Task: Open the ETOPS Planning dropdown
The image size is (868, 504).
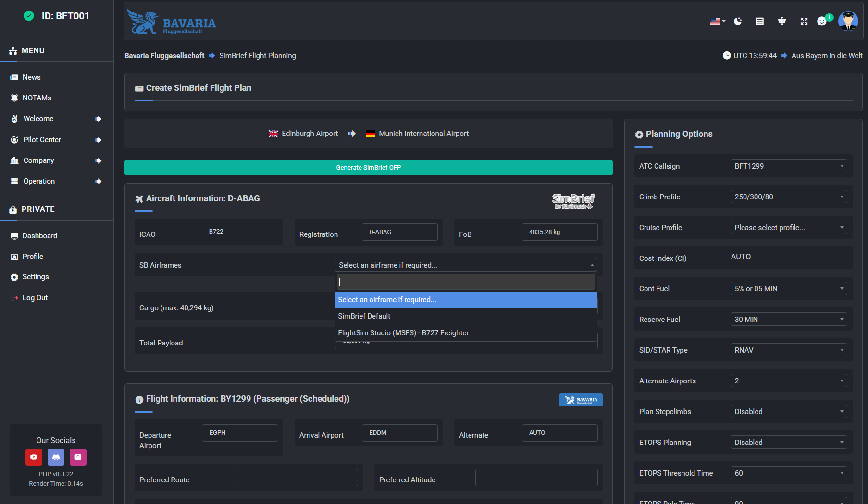Action: (x=789, y=443)
